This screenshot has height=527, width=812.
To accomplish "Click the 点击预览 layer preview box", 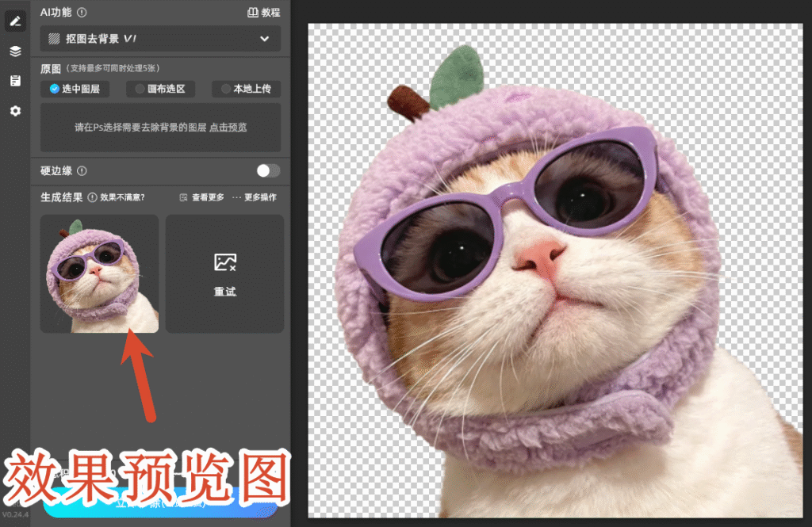I will 160,128.
